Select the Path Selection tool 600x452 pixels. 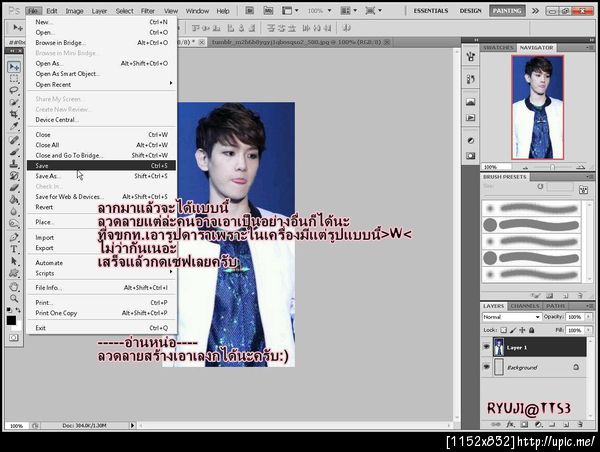point(14,261)
